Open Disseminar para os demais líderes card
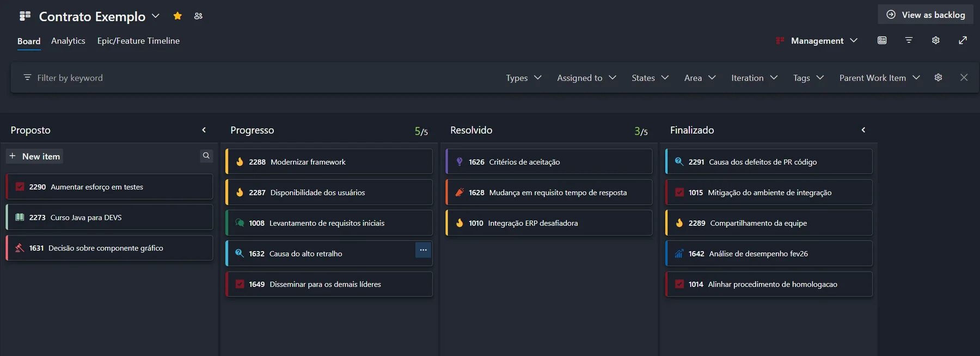This screenshot has height=356, width=980. tap(329, 284)
